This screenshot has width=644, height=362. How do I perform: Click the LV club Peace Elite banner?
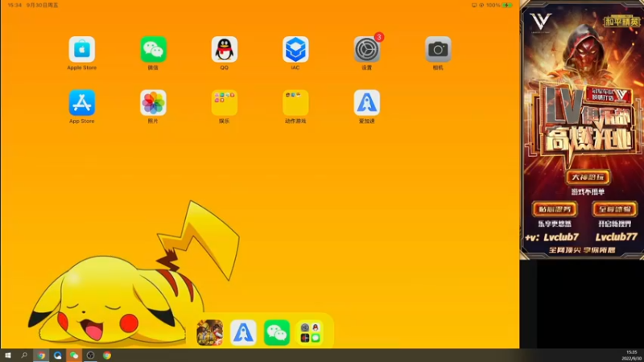[582, 130]
